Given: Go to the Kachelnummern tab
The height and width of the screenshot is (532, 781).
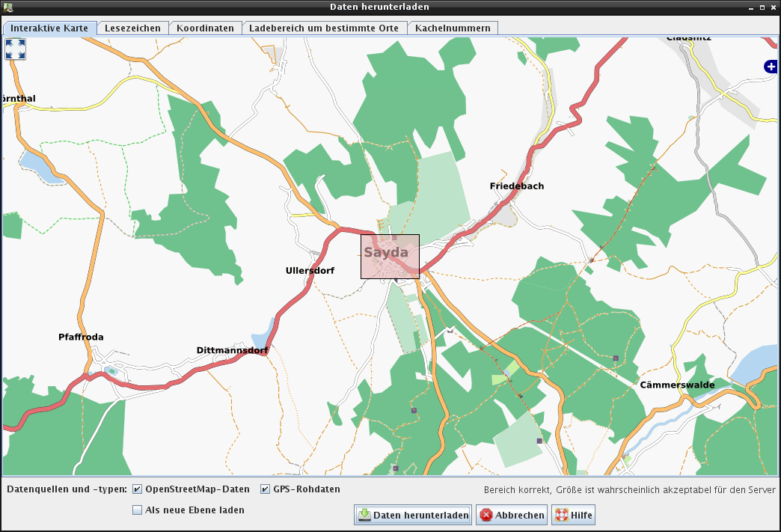Looking at the screenshot, I should pyautogui.click(x=453, y=28).
